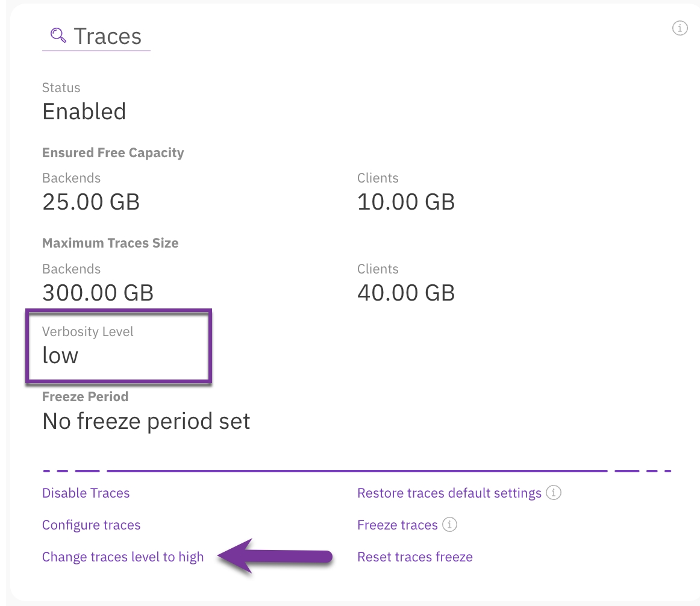Click the Enabled status value

(x=84, y=111)
